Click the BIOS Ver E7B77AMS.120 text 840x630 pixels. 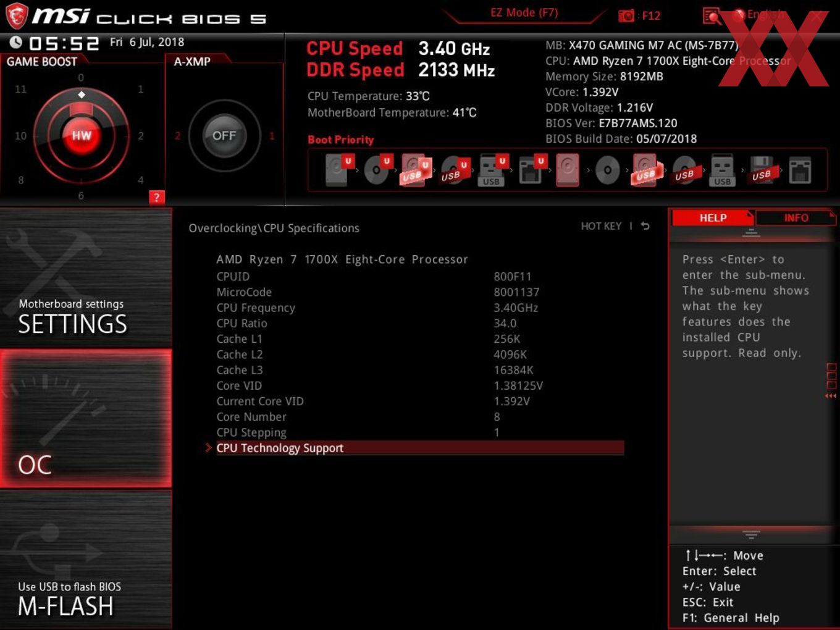coord(611,123)
